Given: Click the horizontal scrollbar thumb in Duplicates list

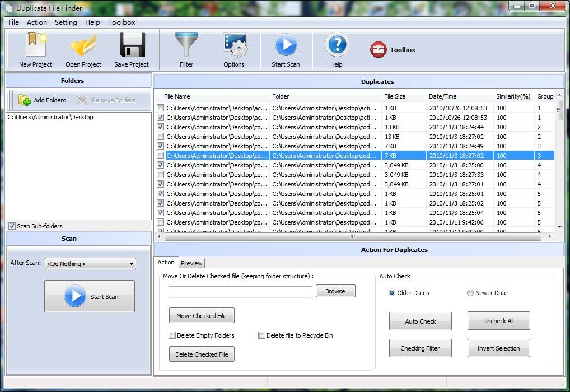Looking at the screenshot, I should [353, 236].
